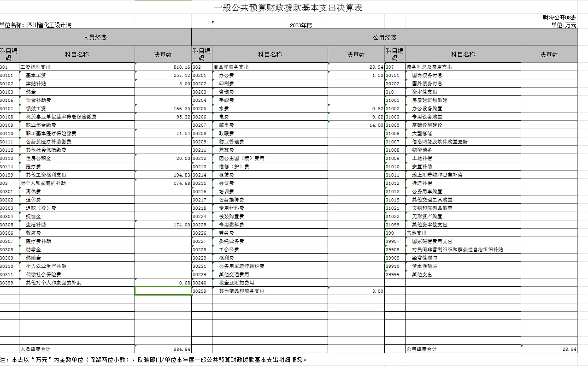Click the 71.54 value cell
The width and height of the screenshot is (588, 367).
pos(163,133)
